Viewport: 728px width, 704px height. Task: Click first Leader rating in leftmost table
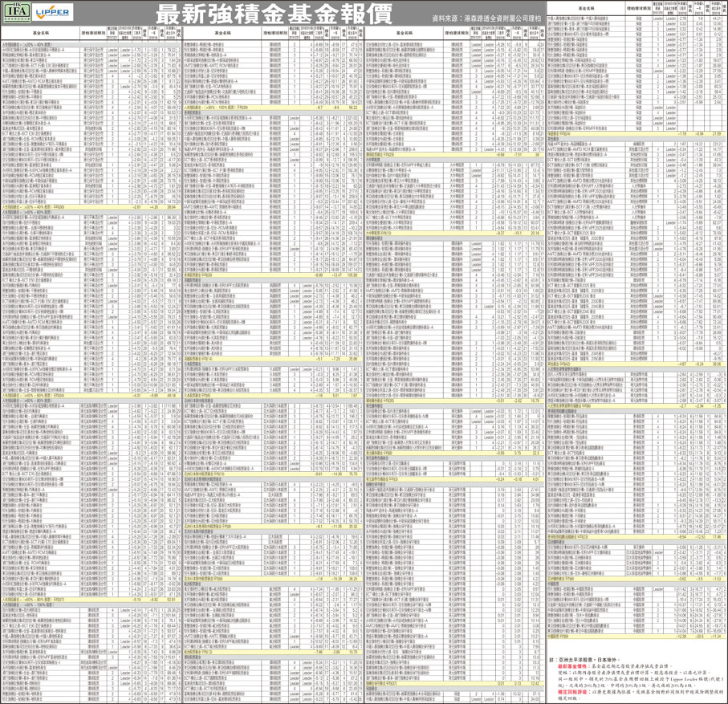113,48
